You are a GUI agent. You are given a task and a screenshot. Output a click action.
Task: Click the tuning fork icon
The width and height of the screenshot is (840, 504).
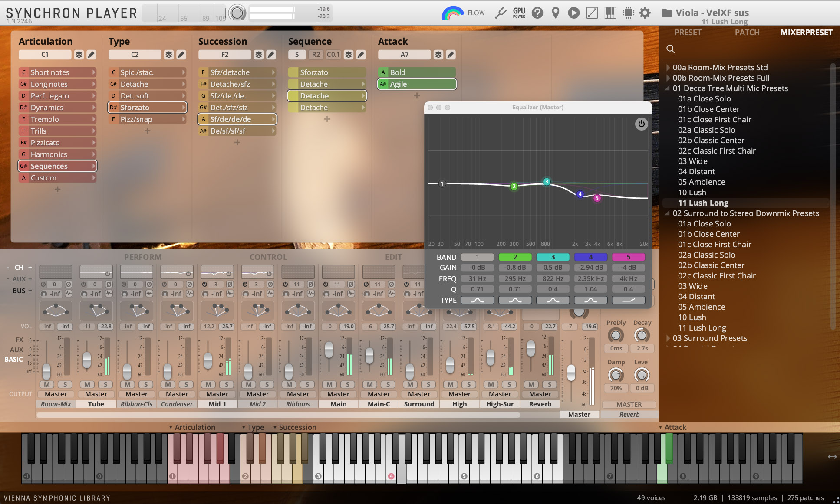click(x=501, y=13)
